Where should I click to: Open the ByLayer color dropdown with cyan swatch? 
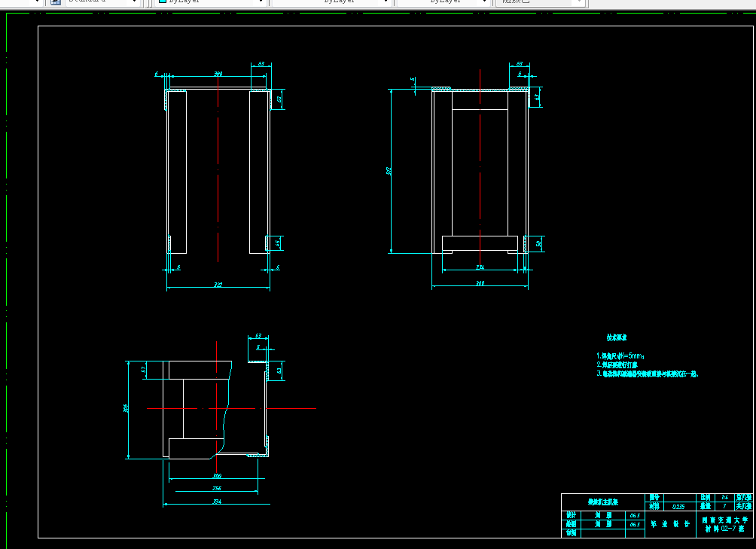click(211, 2)
